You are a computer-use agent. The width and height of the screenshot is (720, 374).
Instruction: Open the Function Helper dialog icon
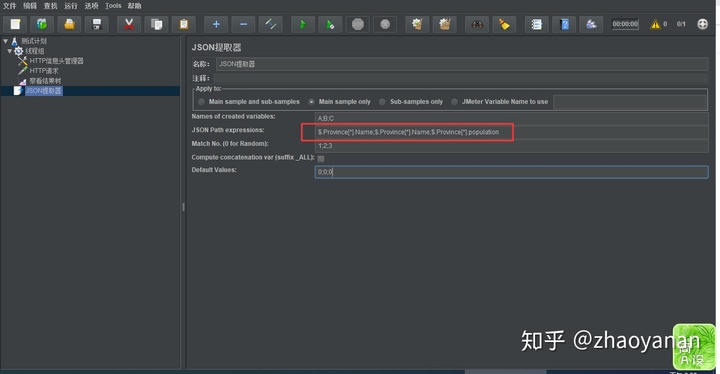click(536, 24)
